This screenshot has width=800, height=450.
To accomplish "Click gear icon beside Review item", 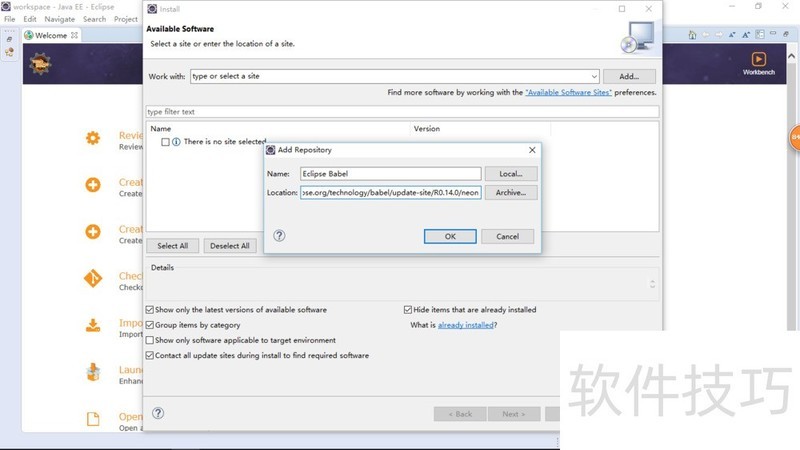I will (93, 138).
